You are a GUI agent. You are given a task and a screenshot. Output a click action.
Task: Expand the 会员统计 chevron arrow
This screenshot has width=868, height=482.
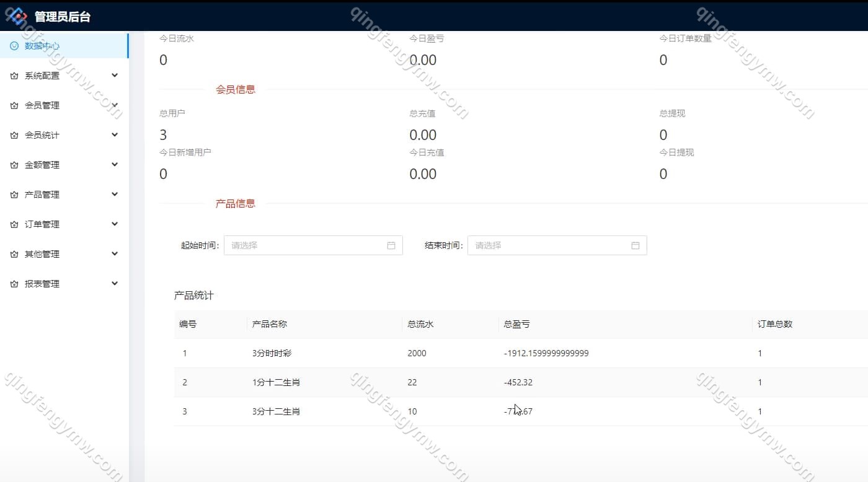[115, 134]
